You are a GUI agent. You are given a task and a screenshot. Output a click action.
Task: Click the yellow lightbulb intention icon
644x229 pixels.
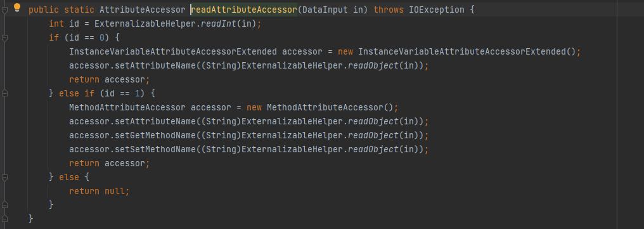point(17,8)
